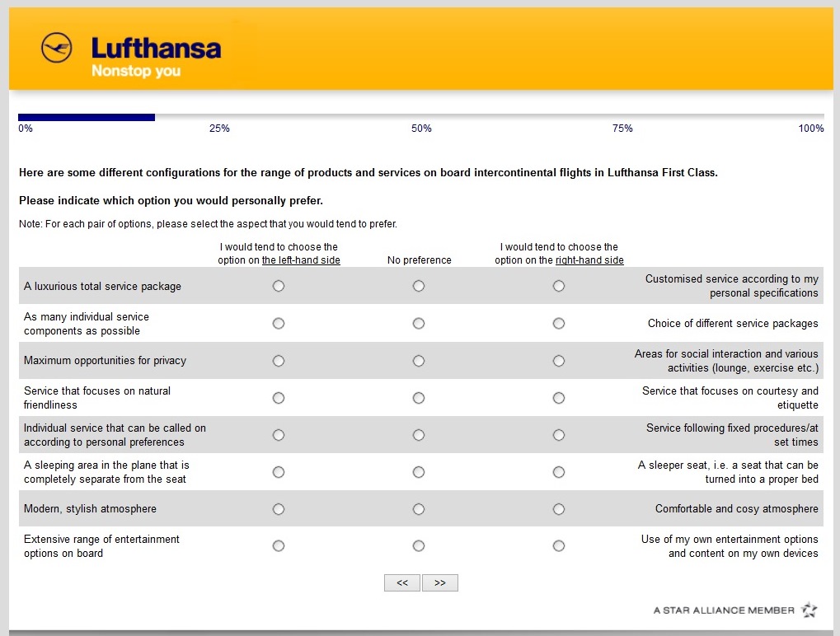The width and height of the screenshot is (840, 636).
Task: Choose right-hand option for comfortable and cosy atmosphere
Action: [x=559, y=509]
